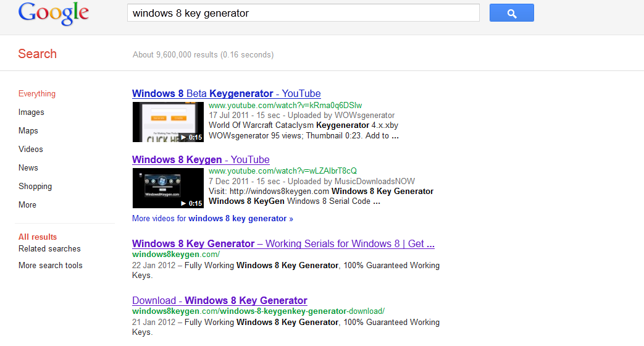Click the blue magnifier search button
The height and width of the screenshot is (346, 644).
tap(511, 13)
